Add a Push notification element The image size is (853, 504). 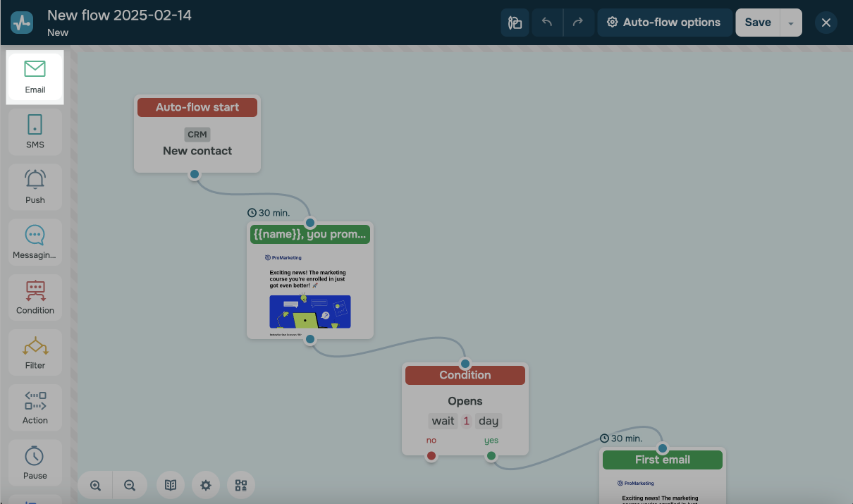click(35, 187)
